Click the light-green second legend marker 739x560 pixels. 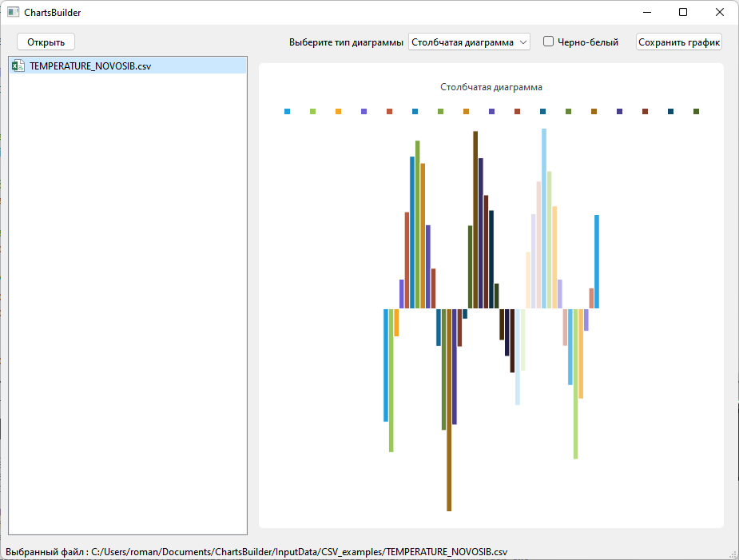(312, 111)
